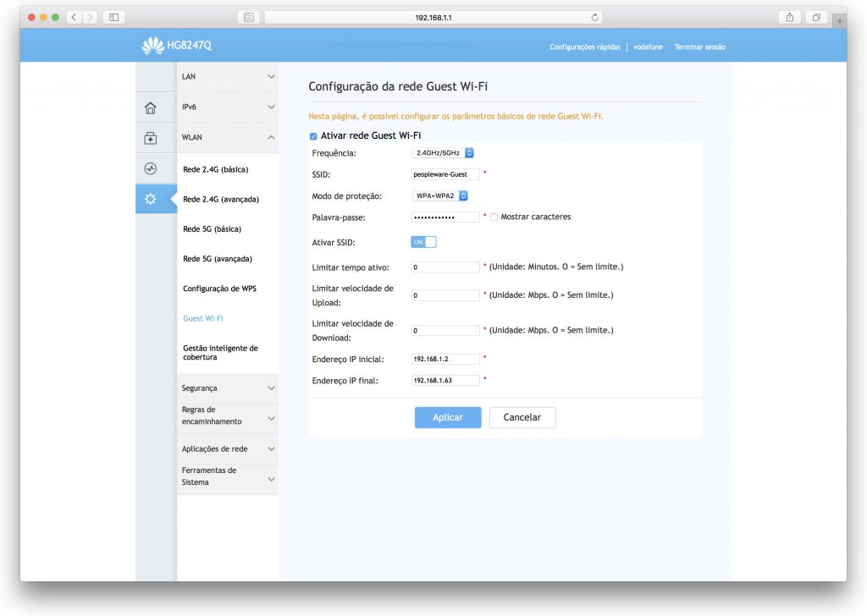The width and height of the screenshot is (867, 616).
Task: Click the gear settings icon
Action: point(150,199)
